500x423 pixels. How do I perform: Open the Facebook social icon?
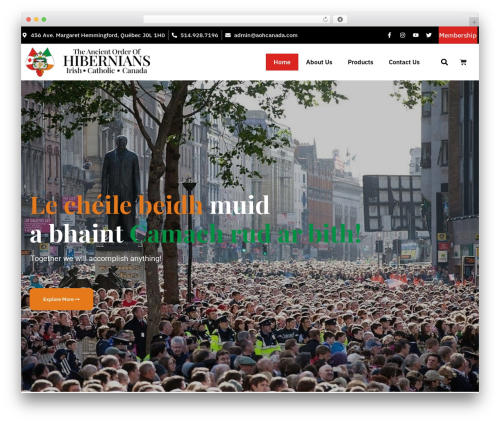[389, 35]
